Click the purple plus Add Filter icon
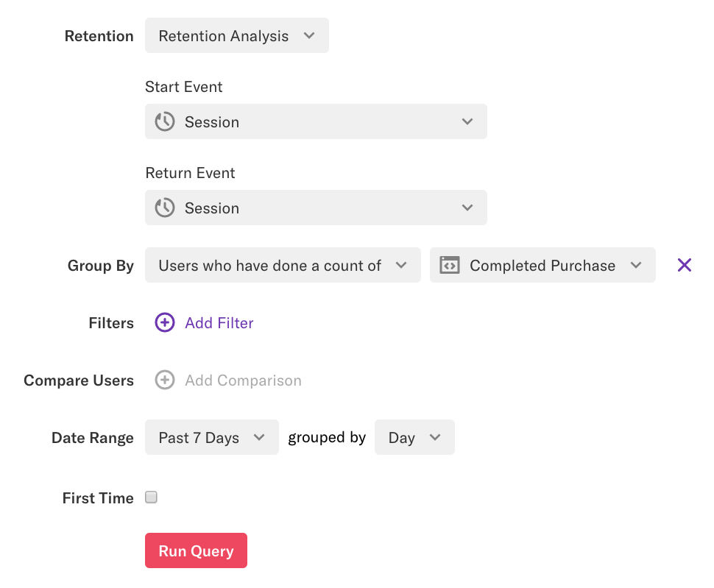714x588 pixels. pos(165,322)
